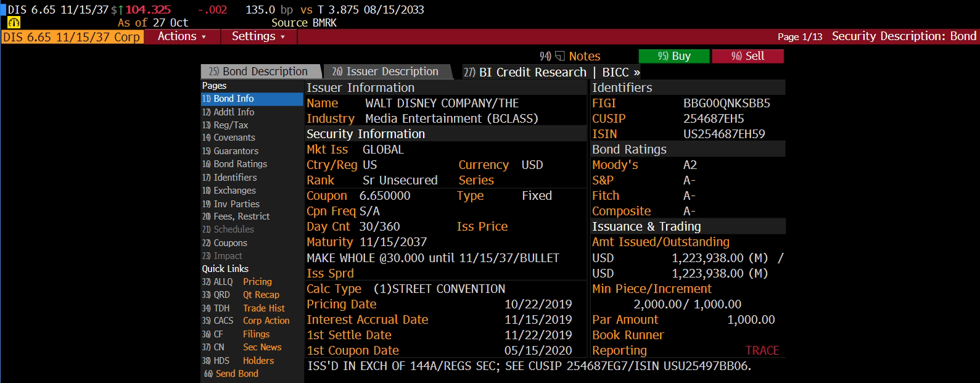Image resolution: width=980 pixels, height=383 pixels.
Task: Click the Fitch rating value
Action: tap(690, 196)
